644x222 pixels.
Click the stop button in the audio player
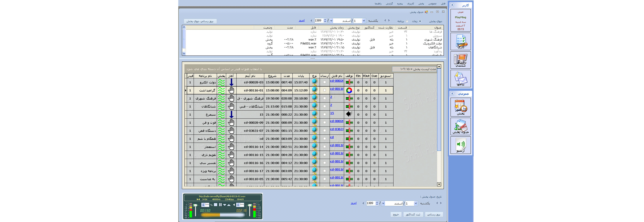[216, 205]
